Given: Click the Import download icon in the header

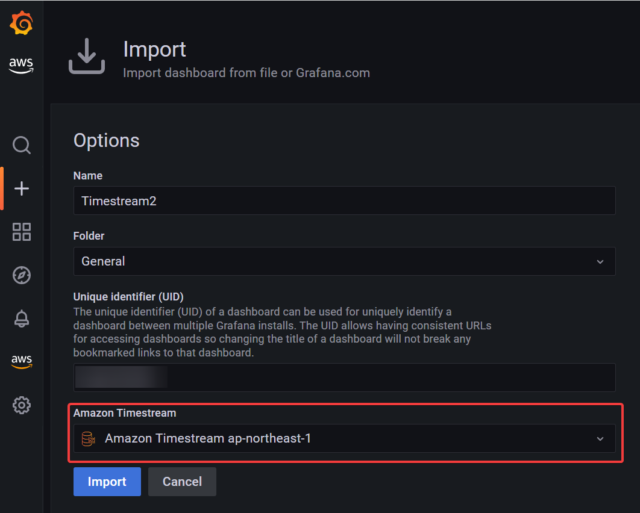Looking at the screenshot, I should click(86, 57).
